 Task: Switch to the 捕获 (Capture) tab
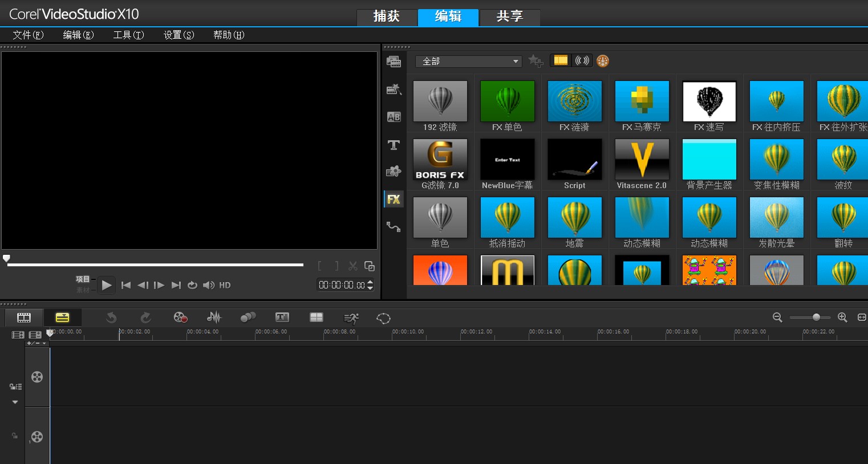pos(387,17)
